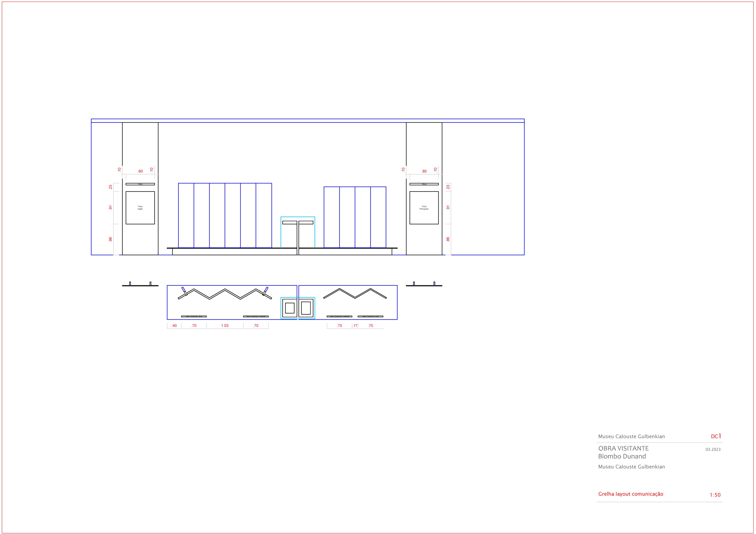Click the .23 height above Português-side .91
This screenshot has height=534, width=756.
[448, 187]
